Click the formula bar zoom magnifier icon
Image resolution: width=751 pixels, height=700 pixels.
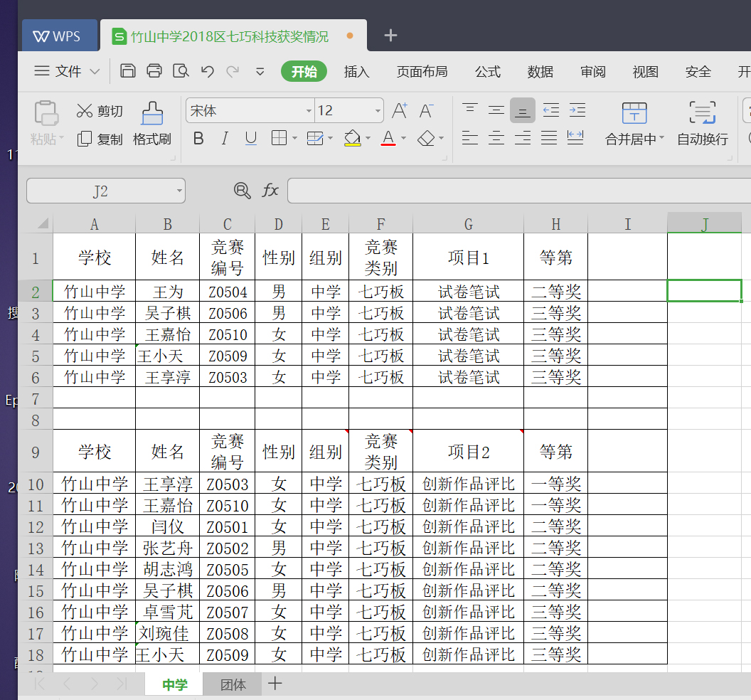243,191
